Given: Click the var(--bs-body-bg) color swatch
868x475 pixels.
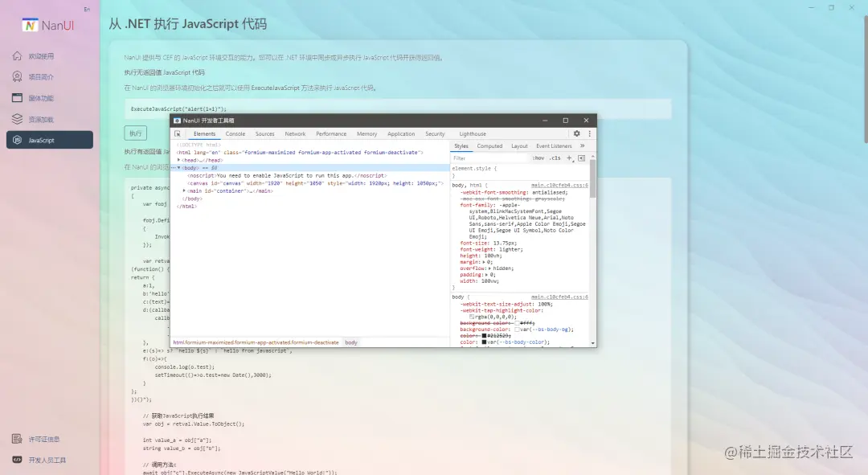Looking at the screenshot, I should coord(517,330).
